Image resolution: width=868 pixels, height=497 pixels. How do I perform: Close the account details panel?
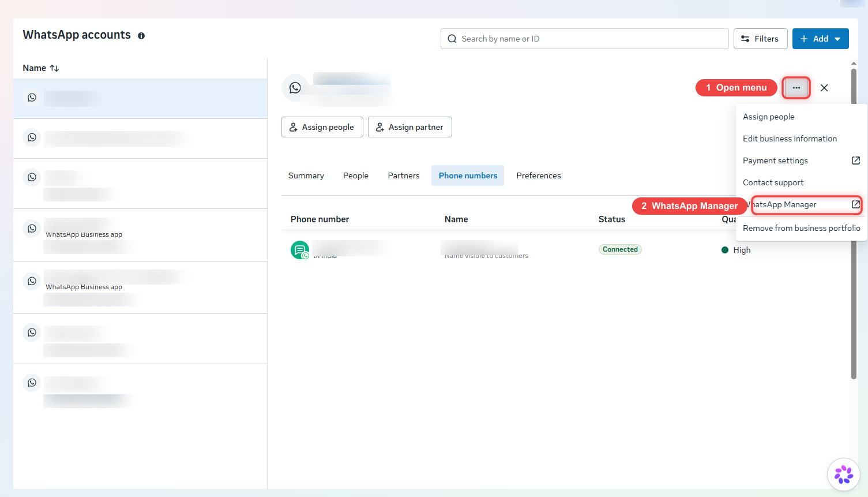(824, 88)
